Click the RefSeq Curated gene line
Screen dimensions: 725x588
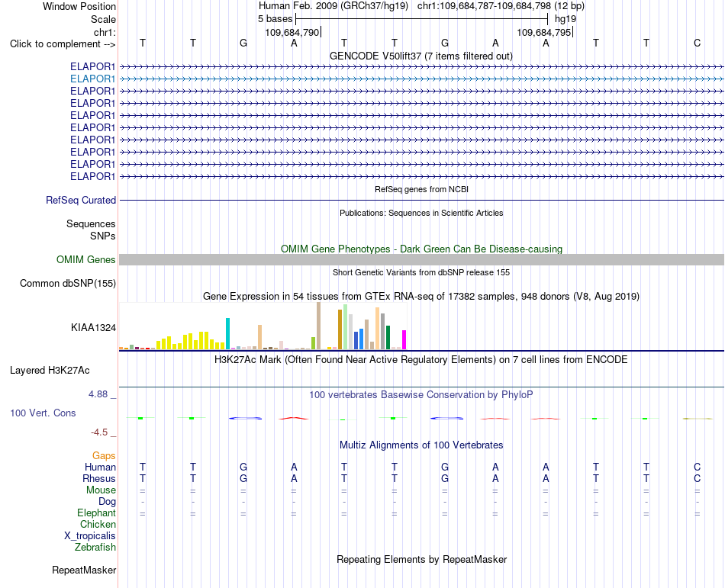[421, 200]
